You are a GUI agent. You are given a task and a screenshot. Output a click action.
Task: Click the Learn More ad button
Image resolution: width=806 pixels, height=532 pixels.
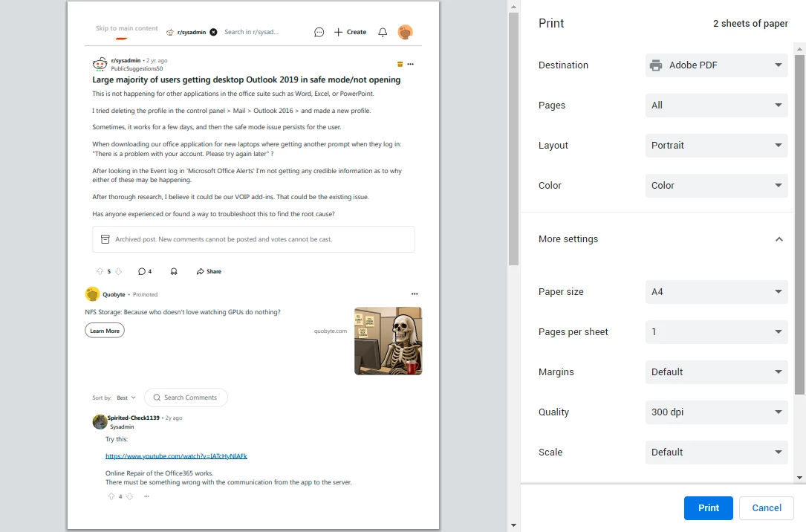(x=105, y=331)
